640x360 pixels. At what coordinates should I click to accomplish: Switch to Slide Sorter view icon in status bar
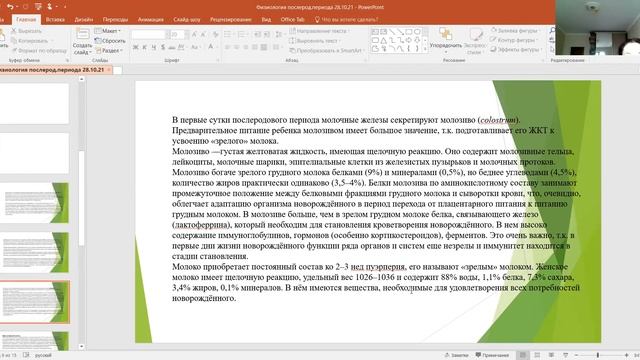coord(537,355)
